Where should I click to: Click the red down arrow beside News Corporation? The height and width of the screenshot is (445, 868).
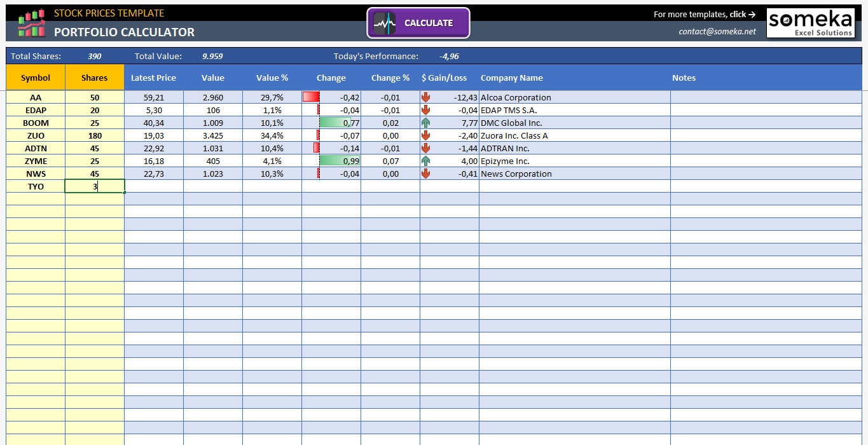[x=425, y=174]
